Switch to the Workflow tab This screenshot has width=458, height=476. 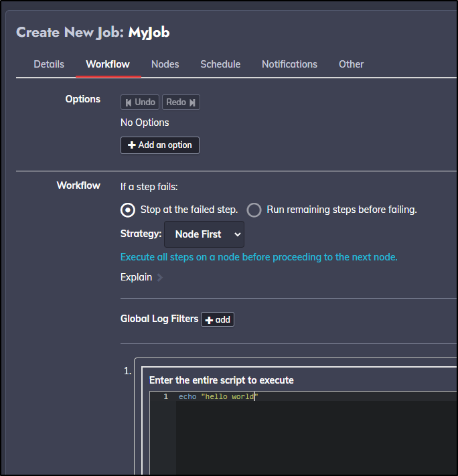108,64
